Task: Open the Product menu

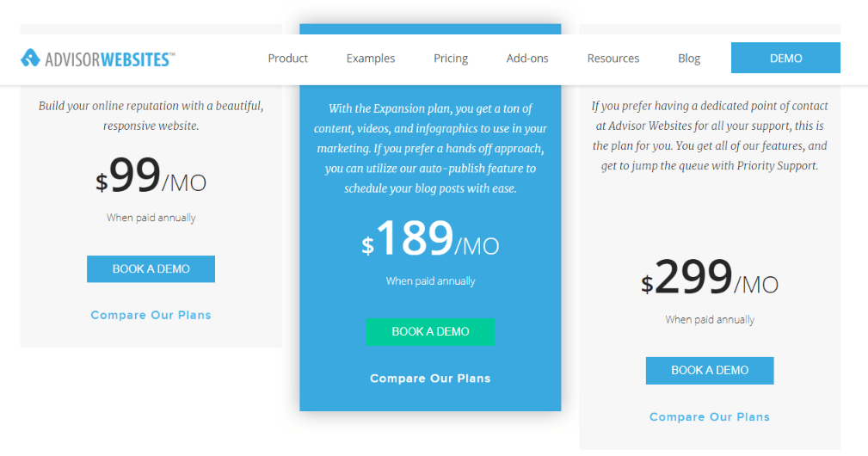Action: click(x=288, y=59)
